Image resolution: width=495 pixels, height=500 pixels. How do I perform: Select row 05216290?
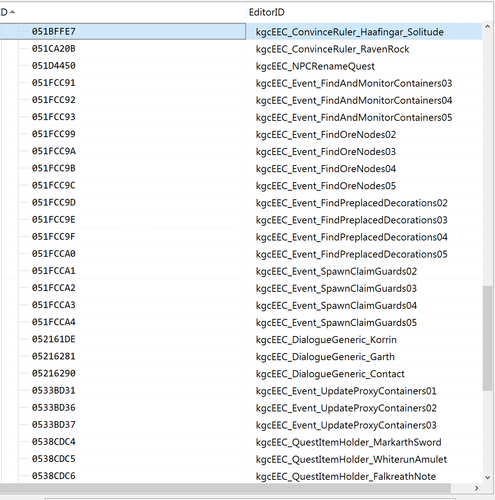(x=54, y=373)
